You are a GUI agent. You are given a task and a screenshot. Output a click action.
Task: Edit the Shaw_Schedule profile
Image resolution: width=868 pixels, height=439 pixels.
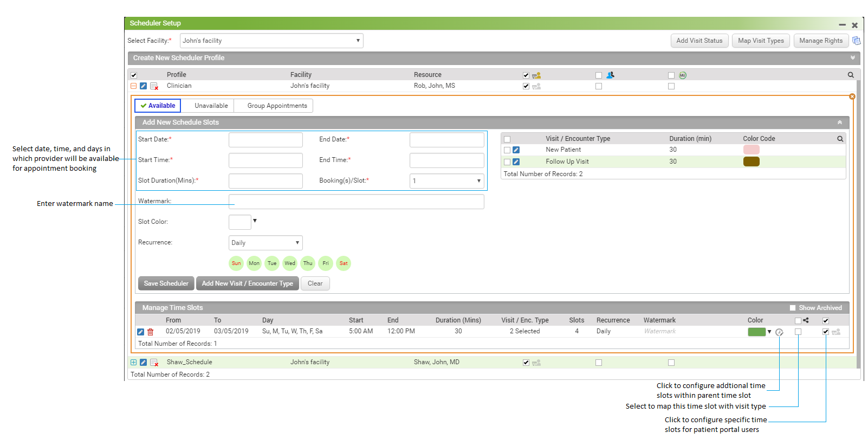[x=143, y=363]
